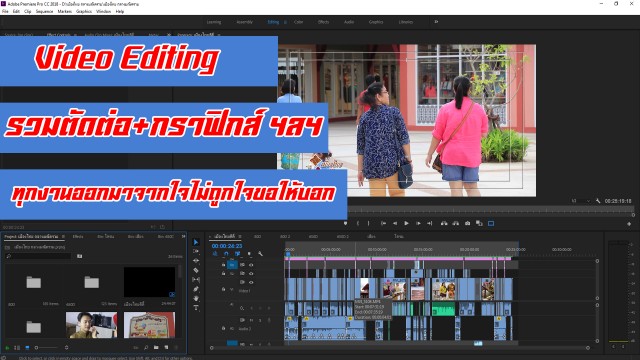Click New Item icon in Project panel
Image resolution: width=640 pixels, height=360 pixels.
[166, 347]
